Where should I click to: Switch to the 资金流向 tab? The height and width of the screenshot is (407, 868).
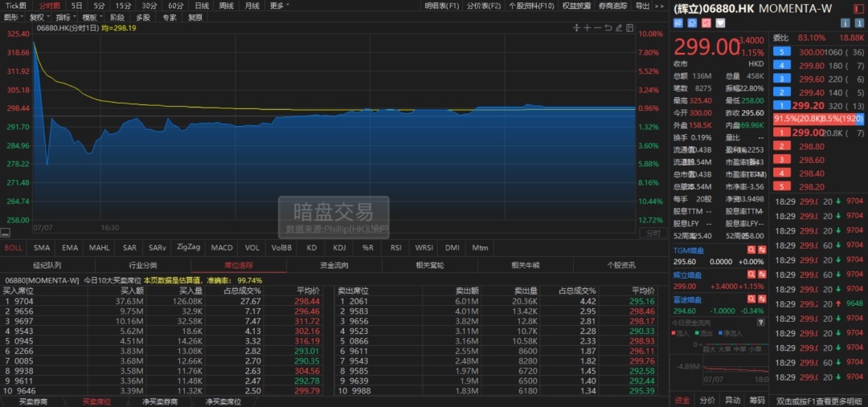[x=334, y=266]
